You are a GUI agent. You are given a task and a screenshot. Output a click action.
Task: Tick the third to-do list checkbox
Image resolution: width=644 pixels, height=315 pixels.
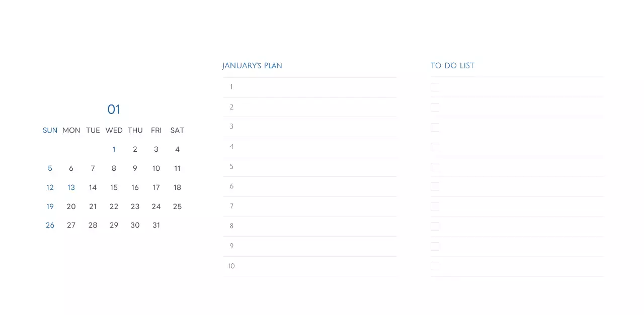[x=435, y=127]
